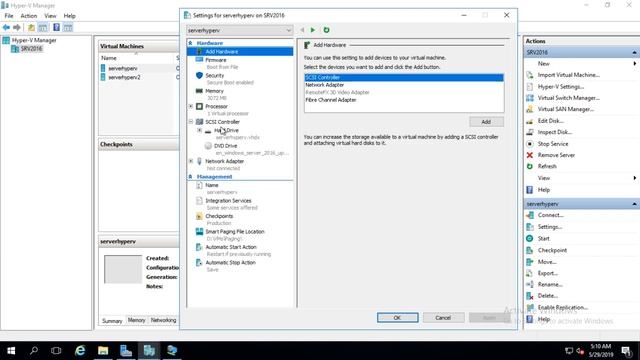Open the New submenu arrow in Actions

634,64
